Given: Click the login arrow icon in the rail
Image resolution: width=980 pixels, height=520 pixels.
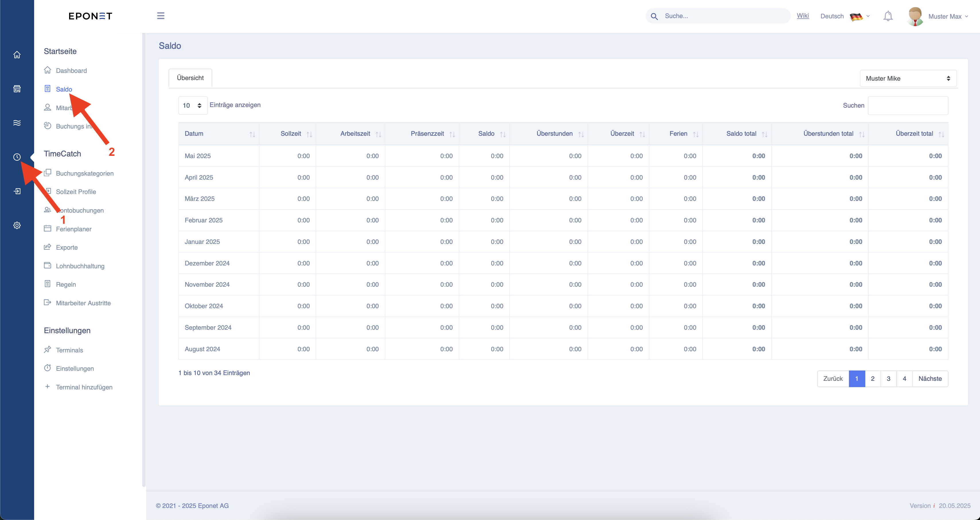Looking at the screenshot, I should pyautogui.click(x=17, y=191).
